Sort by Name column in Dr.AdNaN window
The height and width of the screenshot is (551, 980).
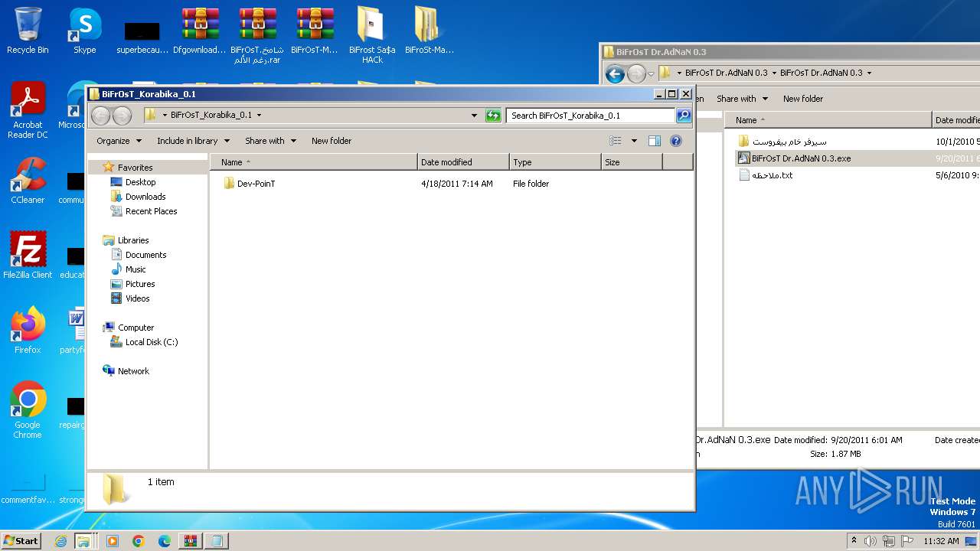pos(828,120)
